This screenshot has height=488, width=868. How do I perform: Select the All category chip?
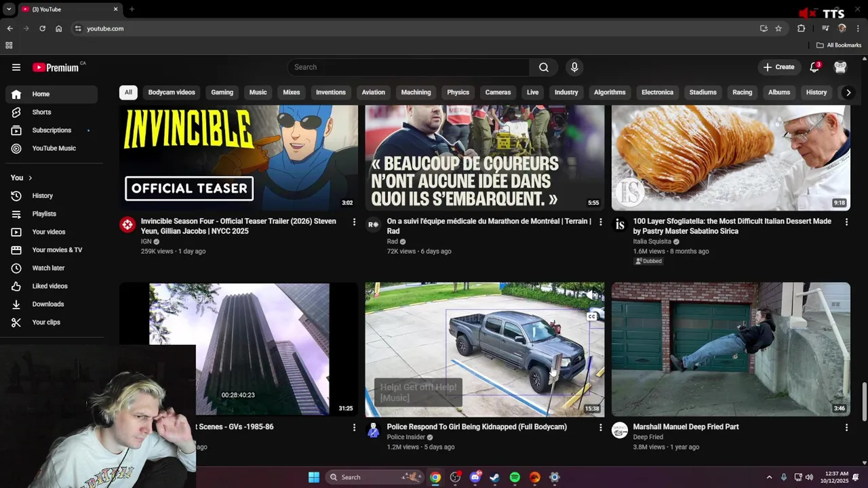tap(128, 92)
